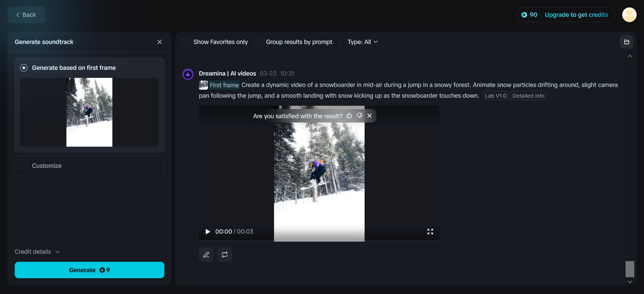The height and width of the screenshot is (294, 644).
Task: Go back using the Back button
Action: [26, 15]
